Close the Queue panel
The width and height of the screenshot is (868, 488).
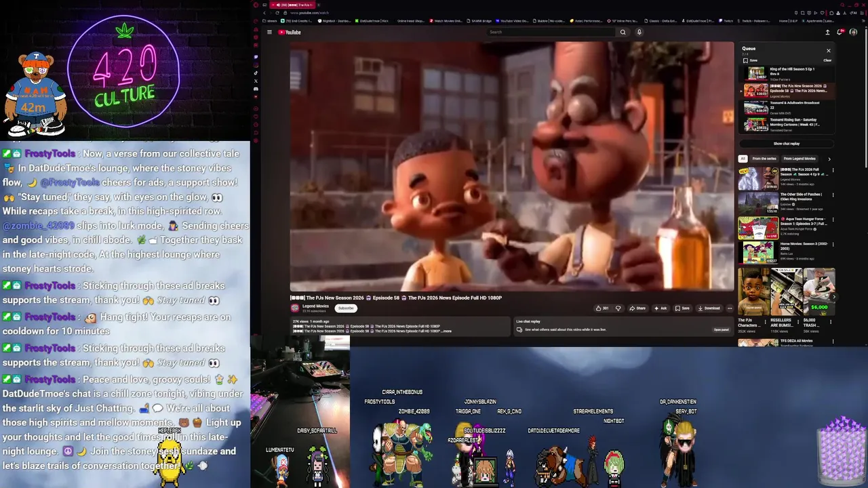coord(828,50)
